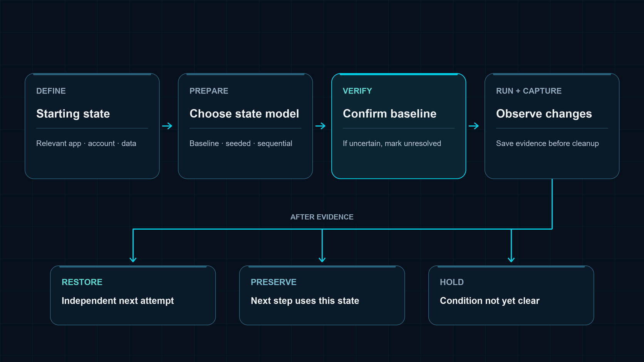Select the Observe changes heading
This screenshot has width=644, height=362.
544,113
